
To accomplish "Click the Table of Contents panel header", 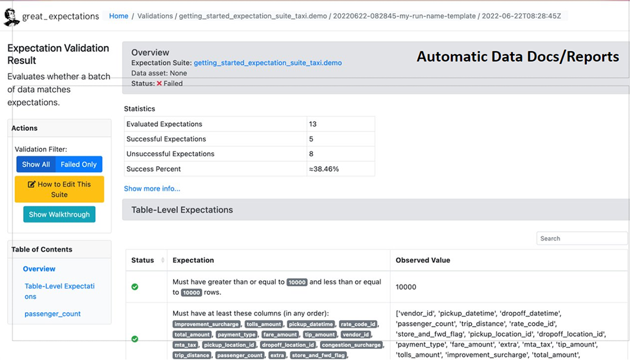I will 60,250.
